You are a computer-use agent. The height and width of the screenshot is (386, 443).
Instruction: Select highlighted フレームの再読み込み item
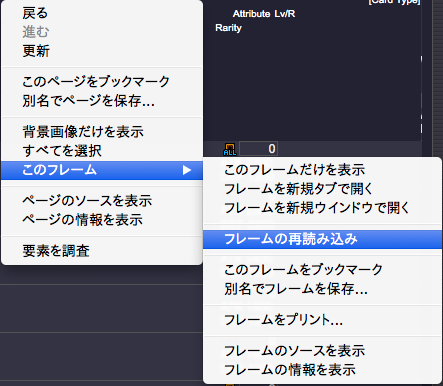322,239
